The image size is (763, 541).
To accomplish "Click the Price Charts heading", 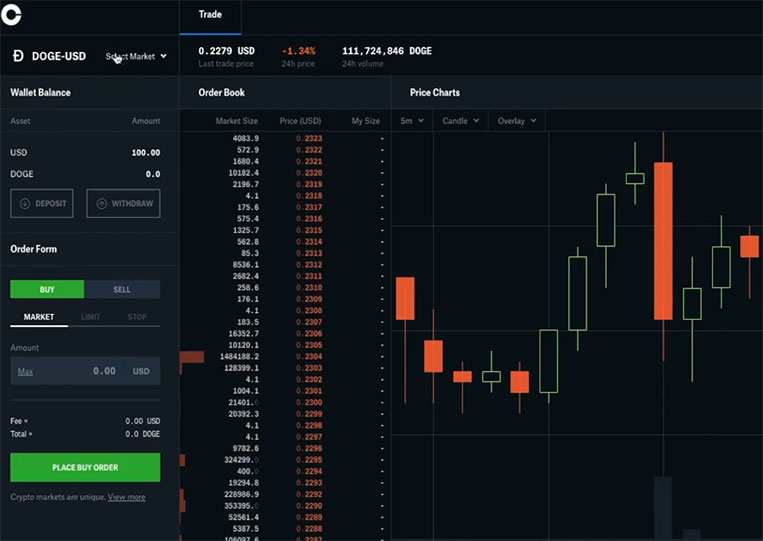I will pyautogui.click(x=435, y=92).
